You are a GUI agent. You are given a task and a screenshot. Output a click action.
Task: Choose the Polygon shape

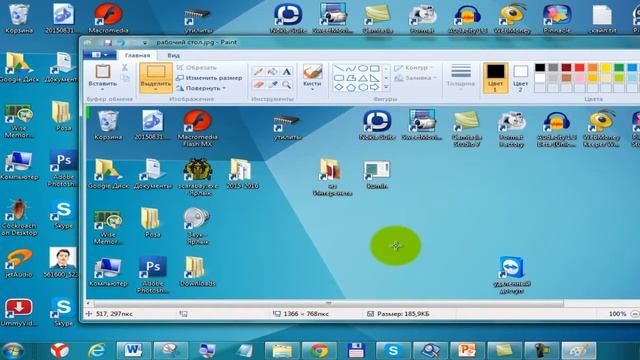click(x=351, y=78)
